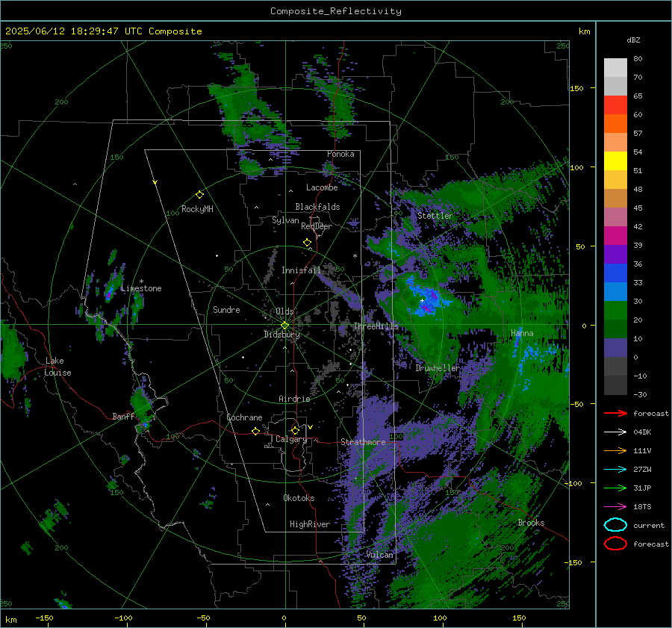Click the Didsbury label
The height and width of the screenshot is (628, 672).
(281, 335)
